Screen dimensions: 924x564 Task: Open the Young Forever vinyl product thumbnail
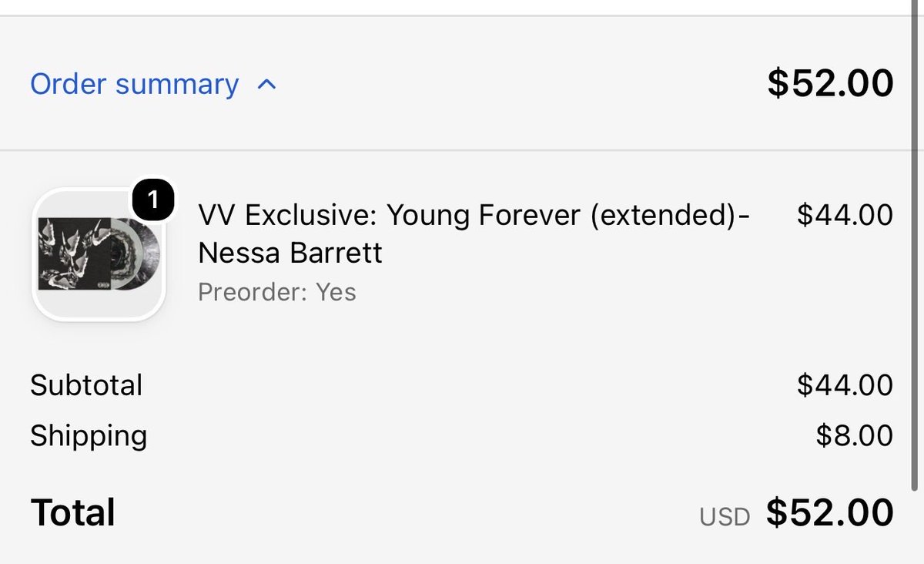[x=99, y=255]
